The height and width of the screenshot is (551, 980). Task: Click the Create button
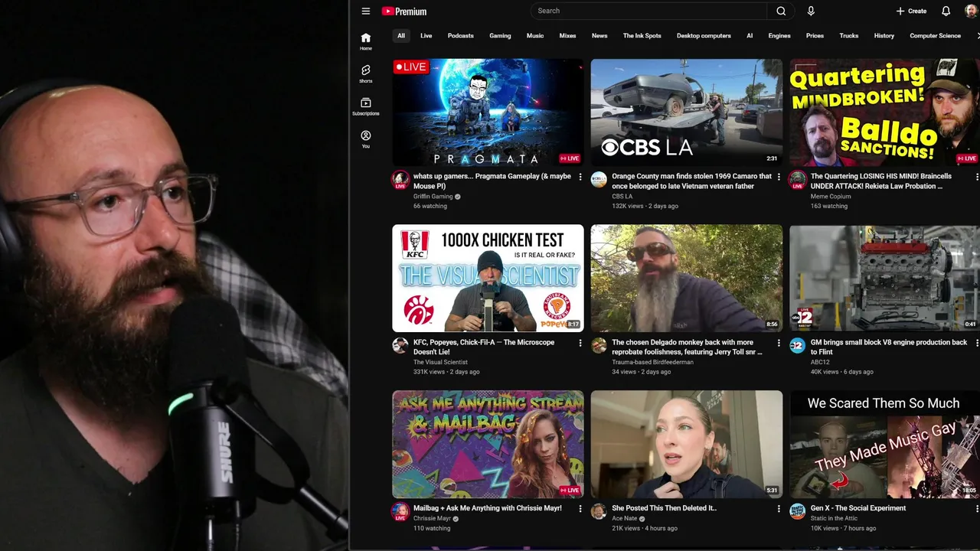point(912,11)
